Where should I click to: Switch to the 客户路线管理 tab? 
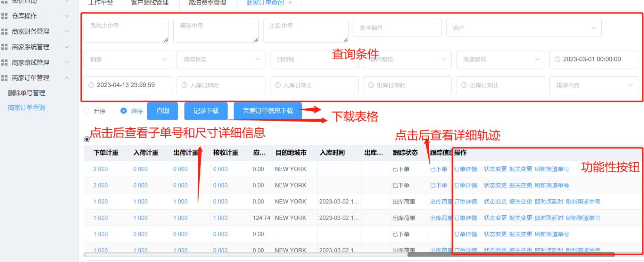(x=150, y=3)
